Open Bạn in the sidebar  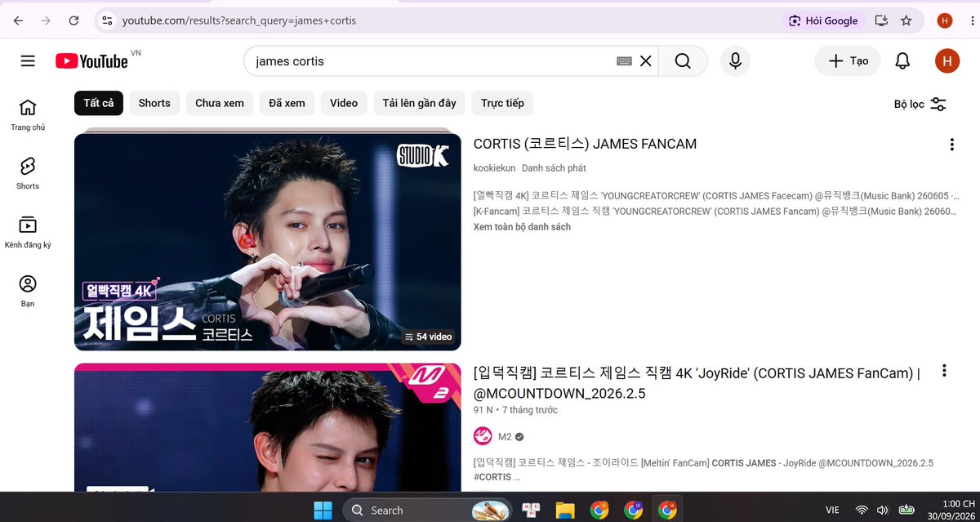tap(28, 292)
